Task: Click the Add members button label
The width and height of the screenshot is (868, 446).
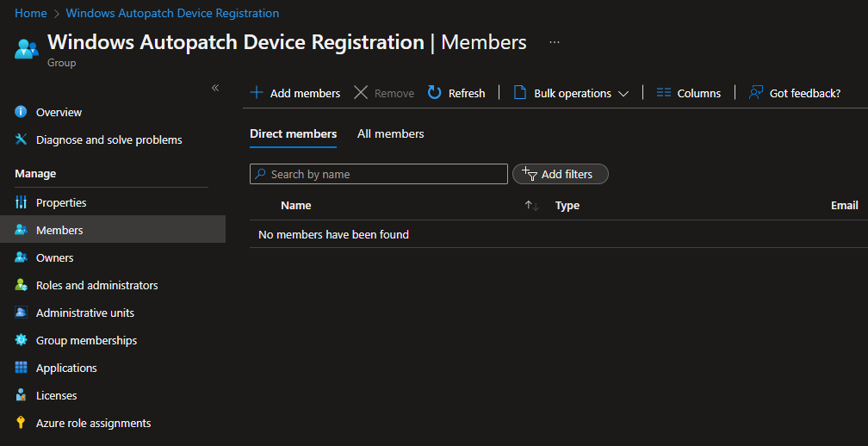Action: (x=305, y=93)
